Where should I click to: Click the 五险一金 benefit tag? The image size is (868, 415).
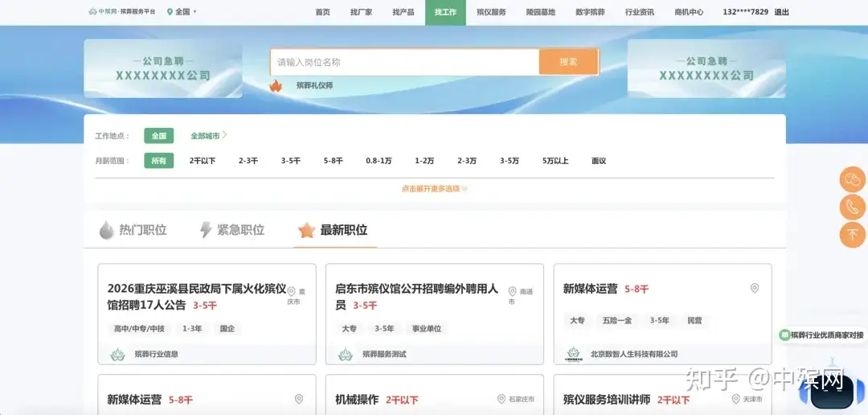tap(617, 320)
